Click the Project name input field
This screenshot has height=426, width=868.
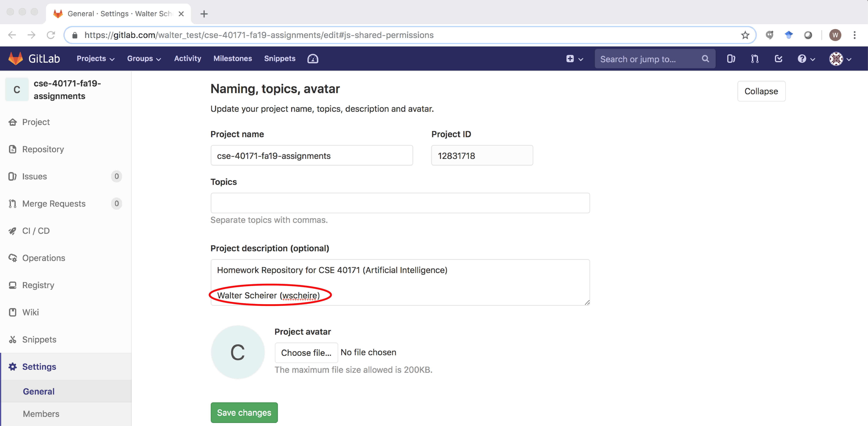(312, 155)
